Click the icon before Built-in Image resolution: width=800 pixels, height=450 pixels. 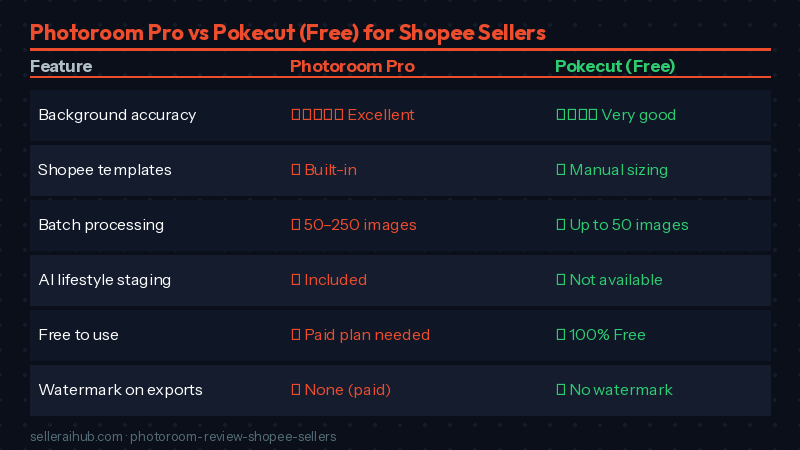(x=295, y=170)
